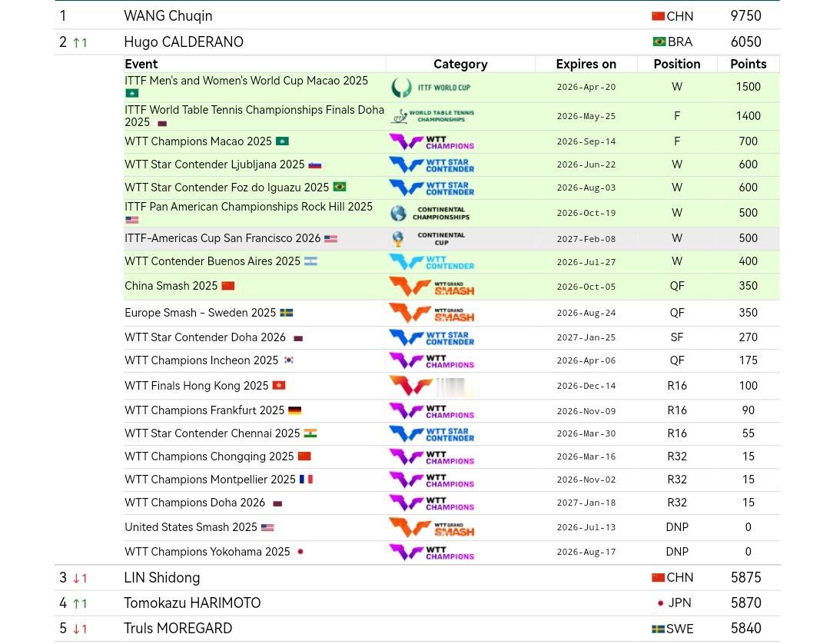Click expiry date 2026-Apr-20
This screenshot has width=833, height=644.
coord(586,87)
